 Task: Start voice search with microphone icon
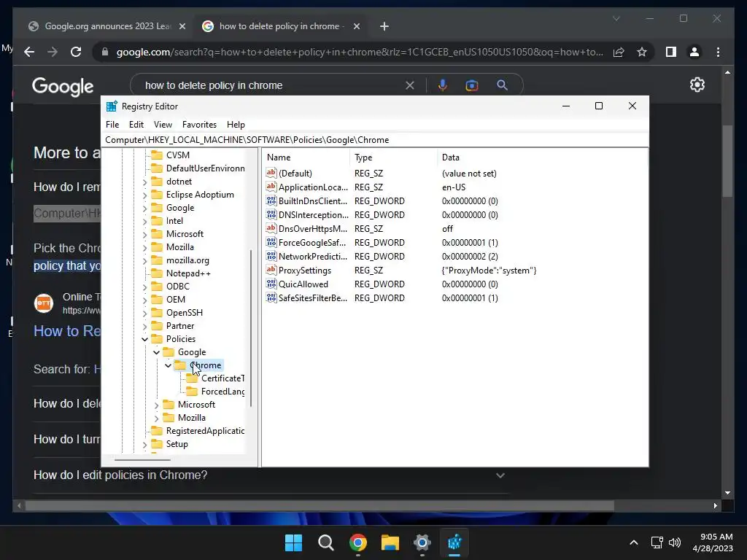(443, 85)
